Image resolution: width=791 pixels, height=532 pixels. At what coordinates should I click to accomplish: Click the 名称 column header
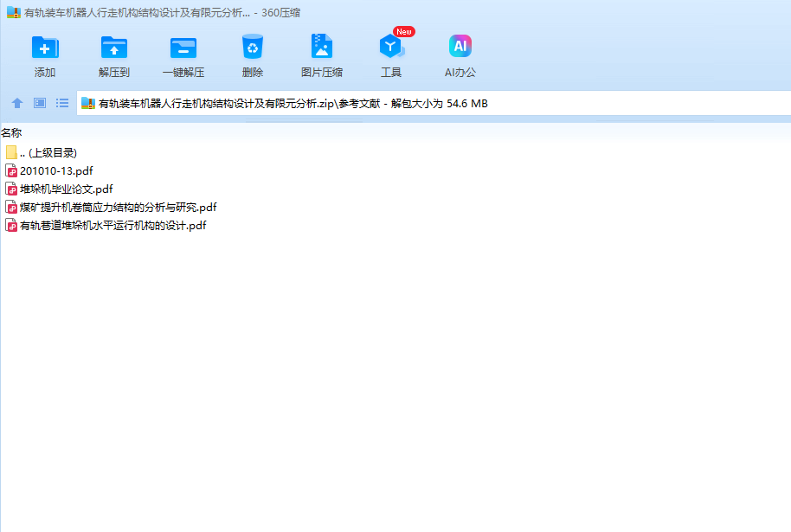(x=11, y=132)
